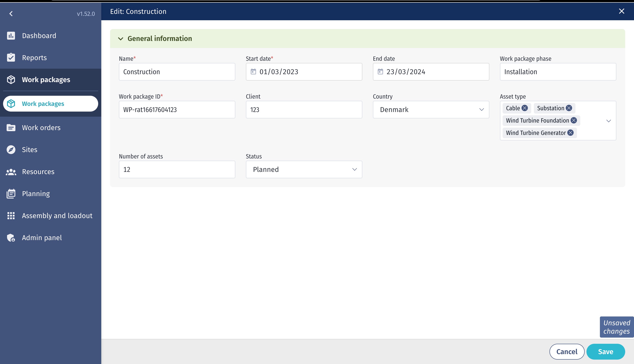Open the Country dropdown
634x364 pixels.
coord(431,110)
